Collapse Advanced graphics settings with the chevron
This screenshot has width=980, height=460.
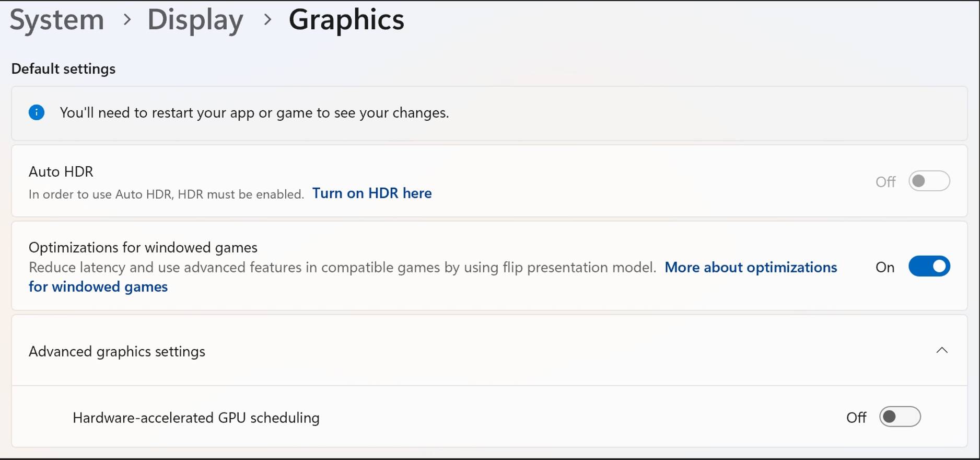(x=942, y=351)
